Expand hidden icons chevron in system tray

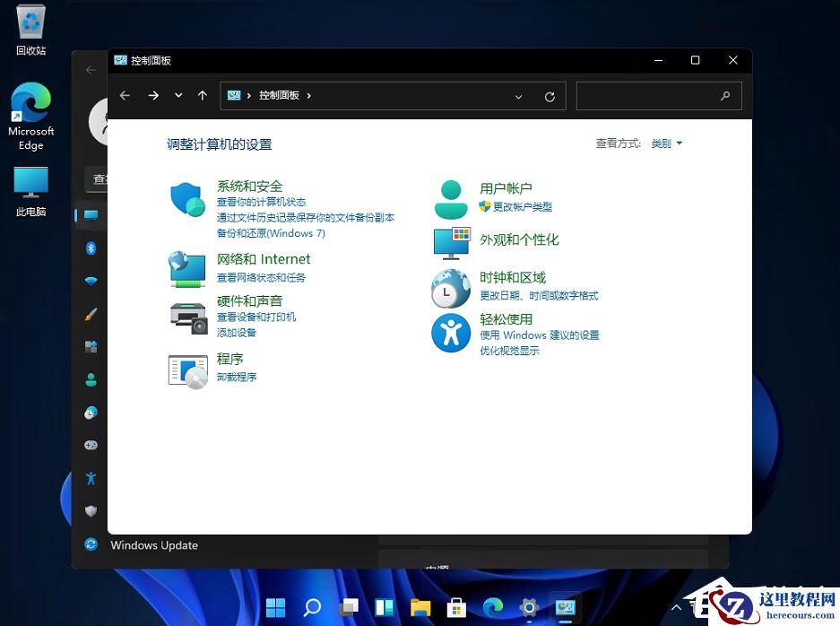(678, 607)
